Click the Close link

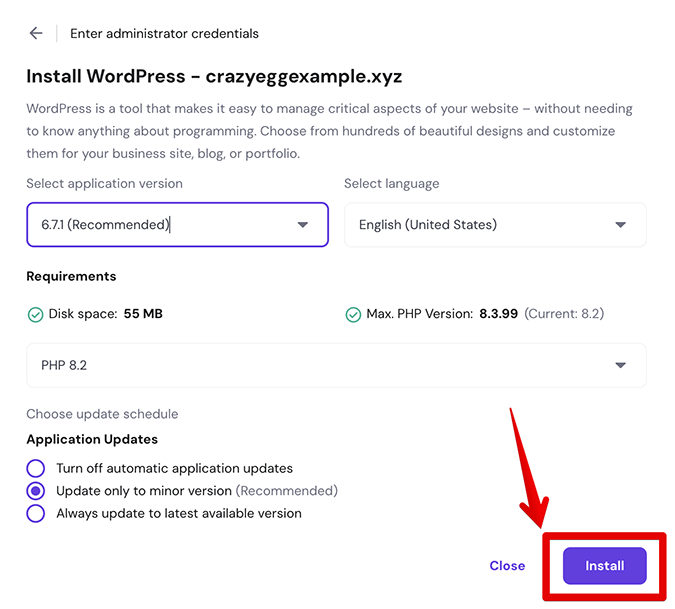coord(507,566)
